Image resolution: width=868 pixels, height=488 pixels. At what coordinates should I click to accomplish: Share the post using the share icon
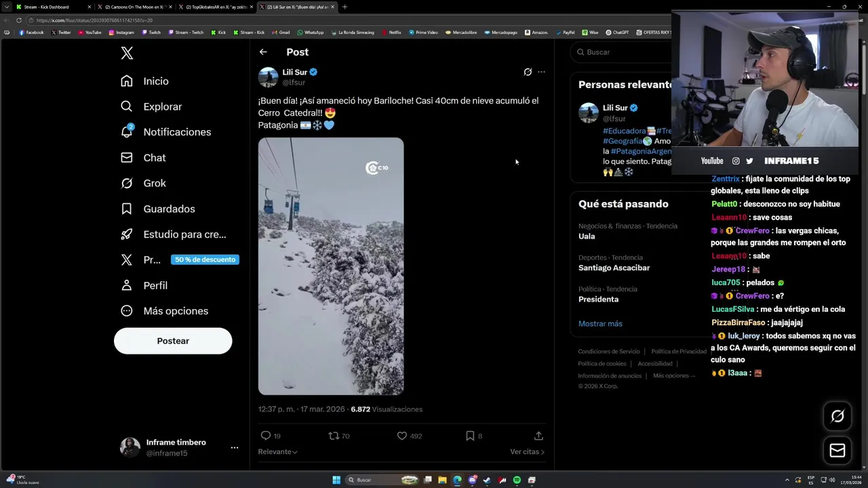click(538, 436)
